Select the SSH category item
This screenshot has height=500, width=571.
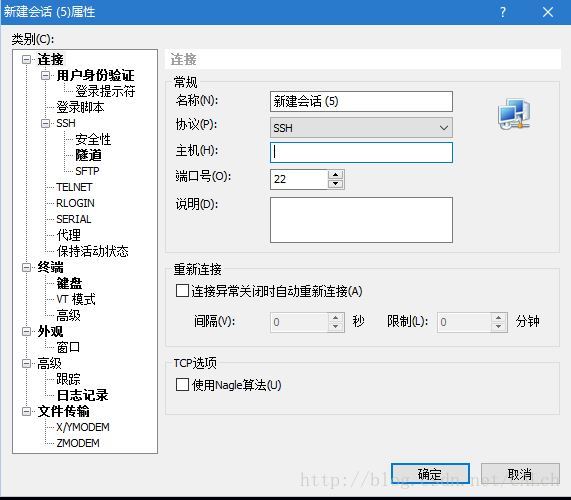pyautogui.click(x=66, y=123)
